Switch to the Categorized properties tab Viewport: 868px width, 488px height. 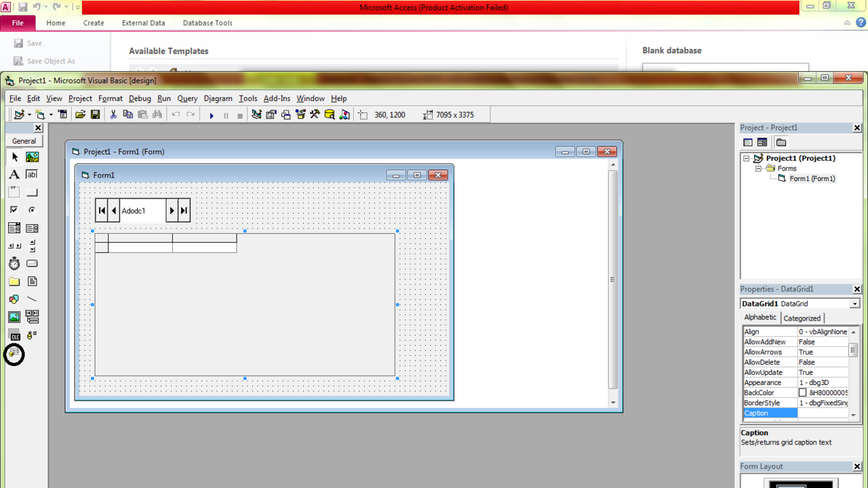point(802,318)
